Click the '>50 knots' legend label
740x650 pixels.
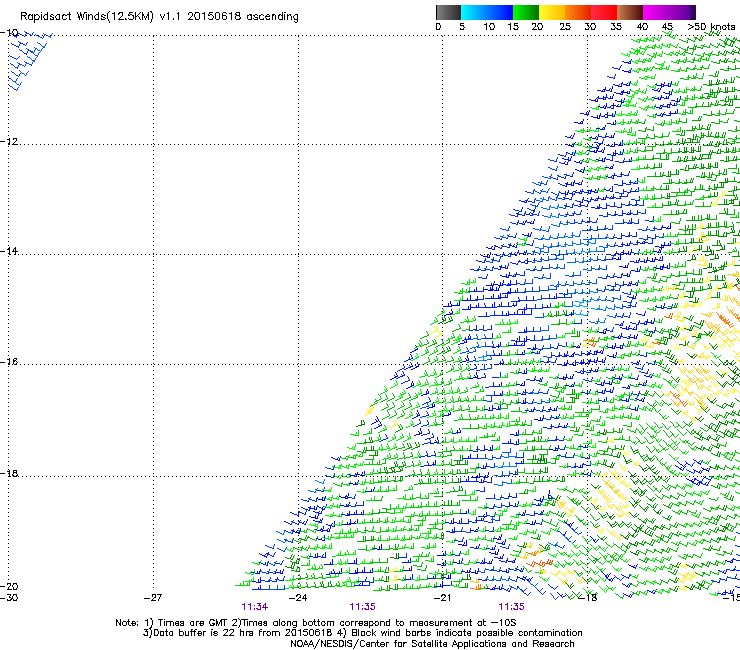pos(711,27)
